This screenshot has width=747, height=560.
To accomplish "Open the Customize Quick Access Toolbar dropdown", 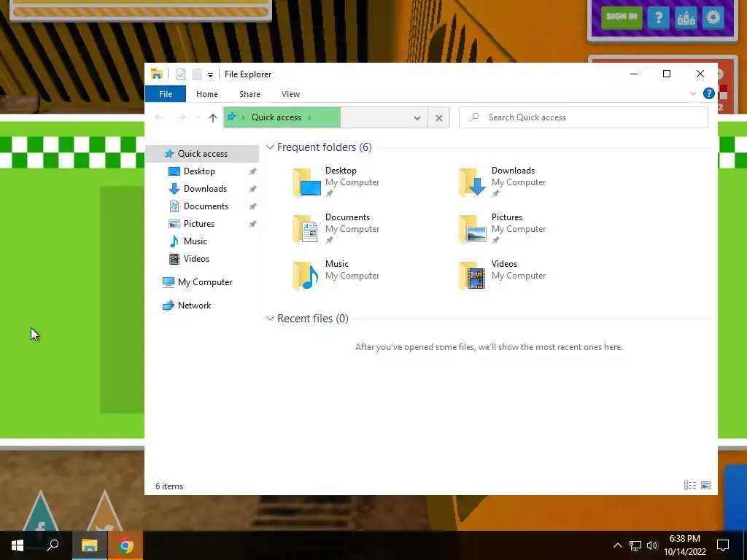I will click(210, 75).
